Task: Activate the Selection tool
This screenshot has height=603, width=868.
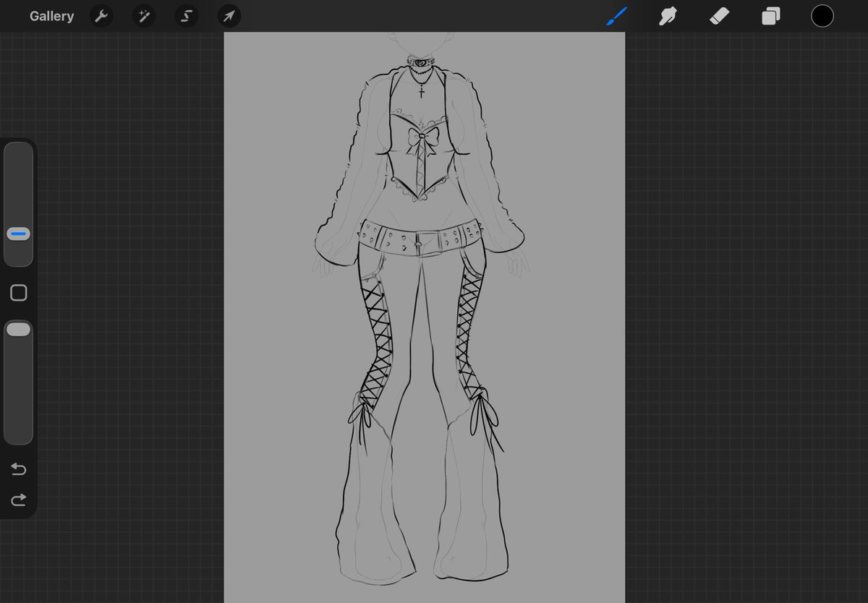Action: pyautogui.click(x=187, y=16)
